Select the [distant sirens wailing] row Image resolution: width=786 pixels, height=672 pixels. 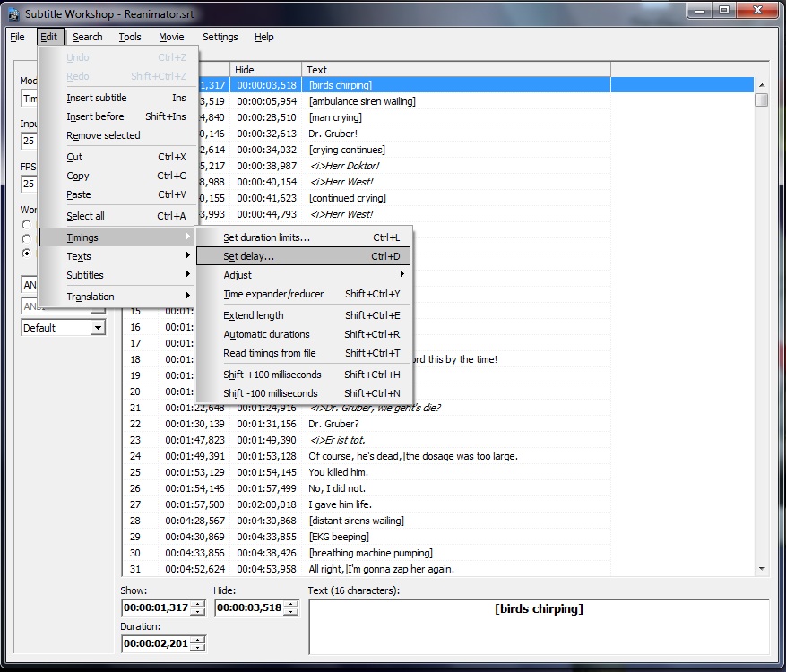pyautogui.click(x=438, y=521)
